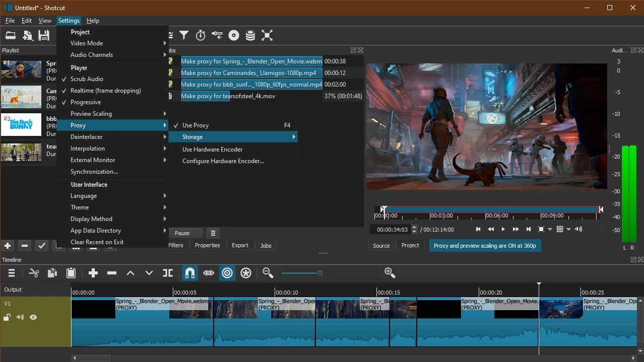Click Proxy and preview scaling status button

[485, 246]
